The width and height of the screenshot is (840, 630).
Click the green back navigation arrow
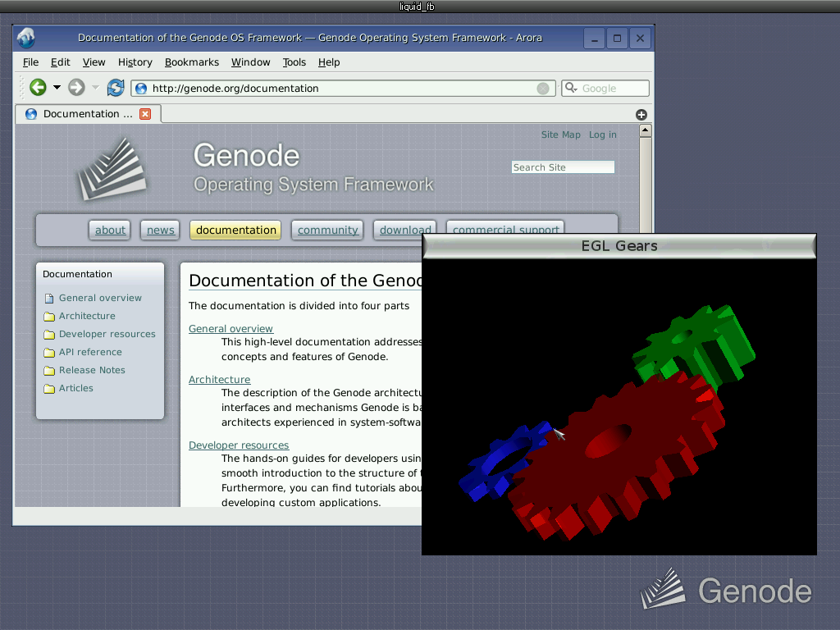(38, 87)
